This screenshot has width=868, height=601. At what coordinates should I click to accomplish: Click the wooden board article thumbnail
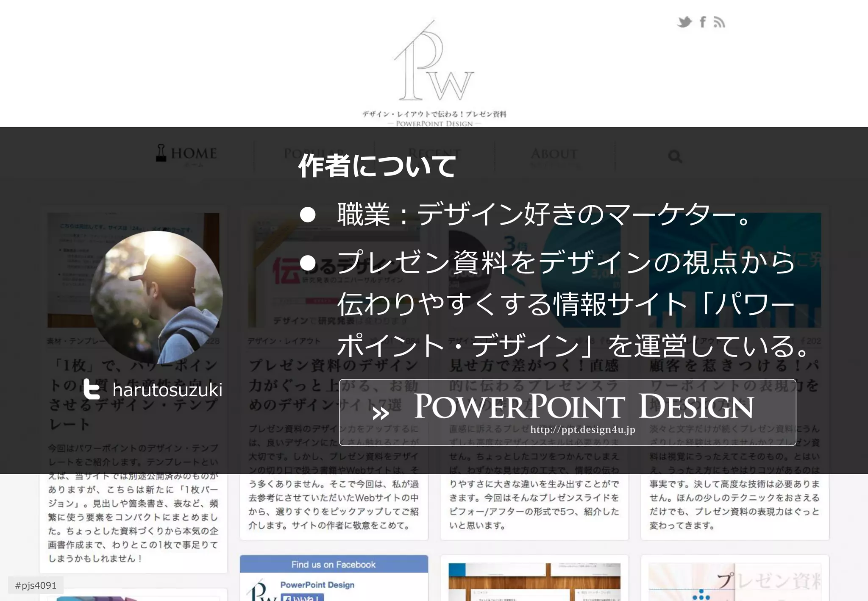[x=534, y=582]
